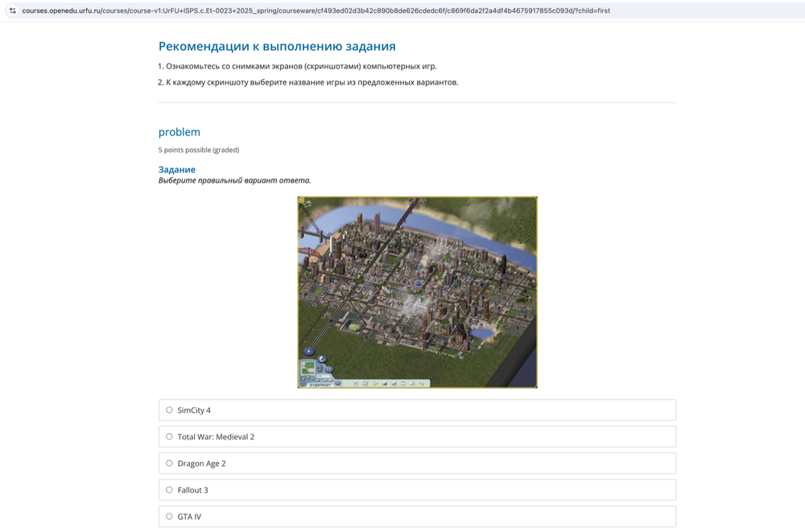The height and width of the screenshot is (532, 805).
Task: Click instruction line 'Ознакомьтесь со снимками экранов'
Action: click(297, 66)
